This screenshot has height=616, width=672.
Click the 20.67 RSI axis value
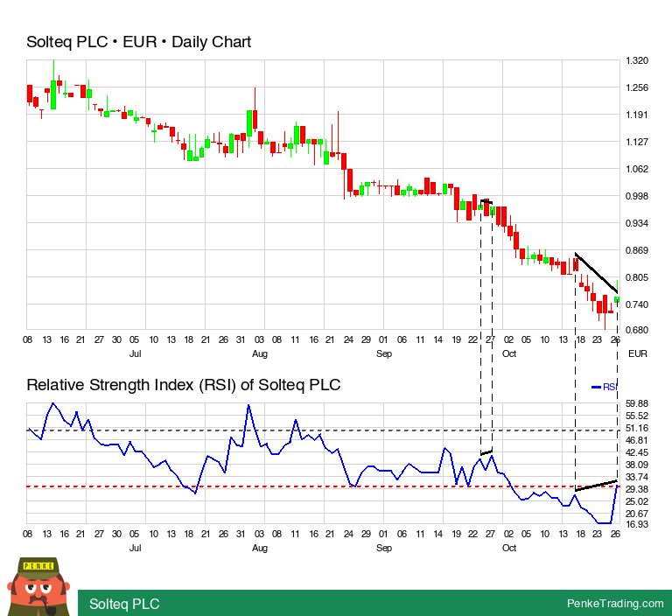[637, 514]
